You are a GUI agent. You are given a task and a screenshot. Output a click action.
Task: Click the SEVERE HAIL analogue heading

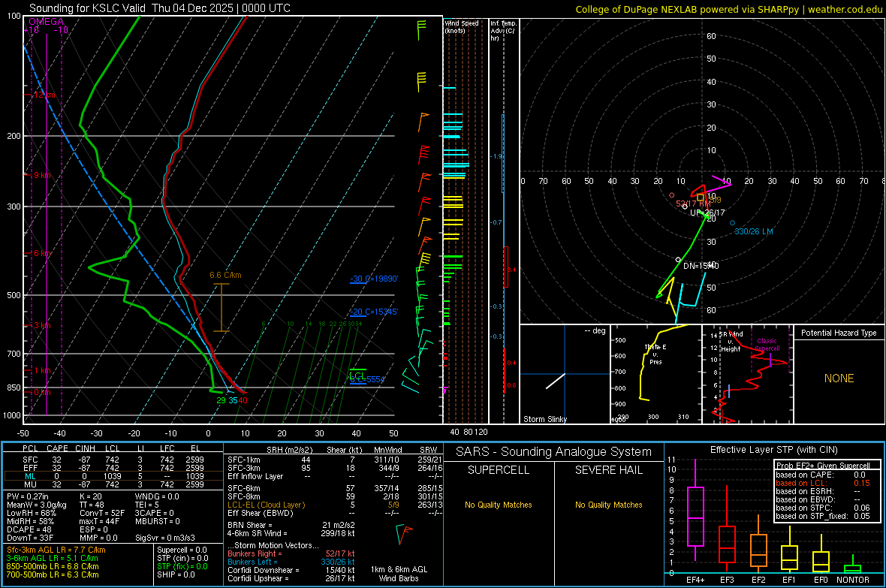pyautogui.click(x=608, y=470)
